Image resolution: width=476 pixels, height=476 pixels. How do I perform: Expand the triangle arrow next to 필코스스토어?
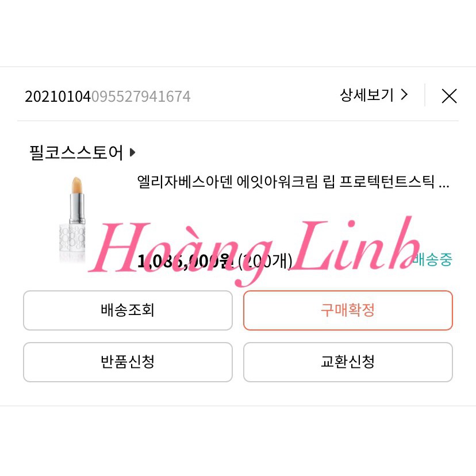[132, 152]
